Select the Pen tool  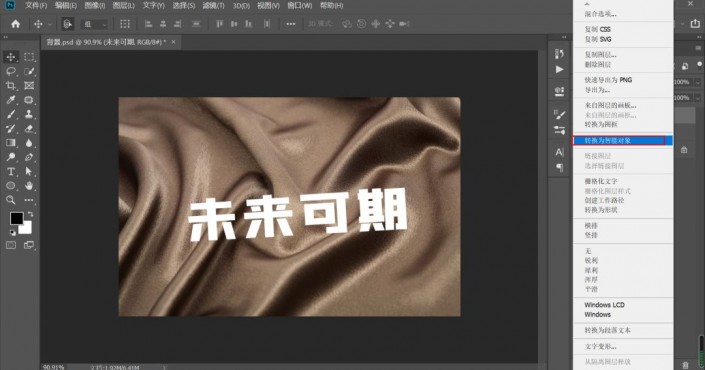pos(29,157)
